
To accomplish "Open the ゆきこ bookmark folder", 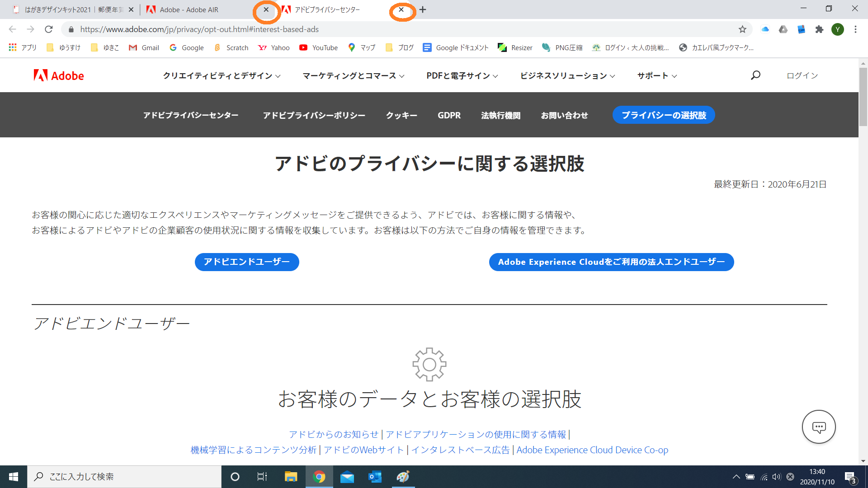I will click(x=105, y=47).
